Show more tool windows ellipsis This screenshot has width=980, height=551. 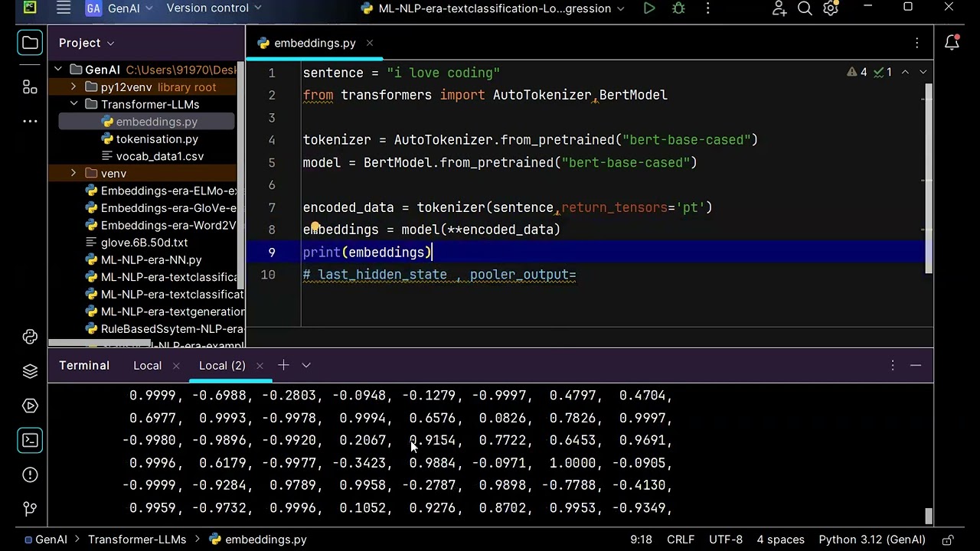[30, 121]
